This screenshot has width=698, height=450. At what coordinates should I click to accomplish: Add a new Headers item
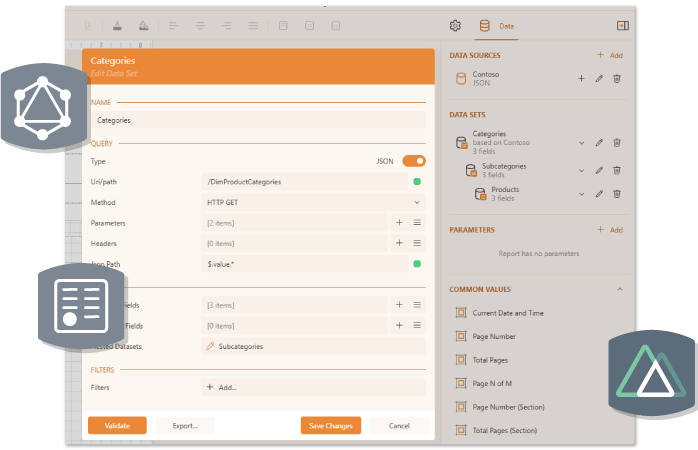pyautogui.click(x=399, y=243)
